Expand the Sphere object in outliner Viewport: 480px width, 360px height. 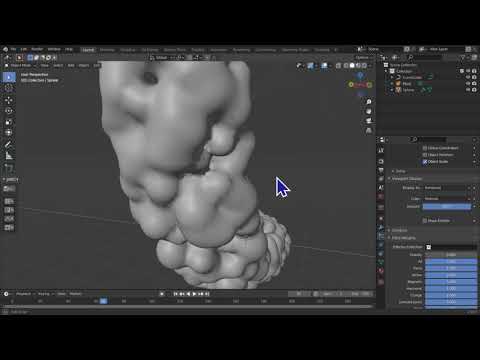tap(392, 90)
